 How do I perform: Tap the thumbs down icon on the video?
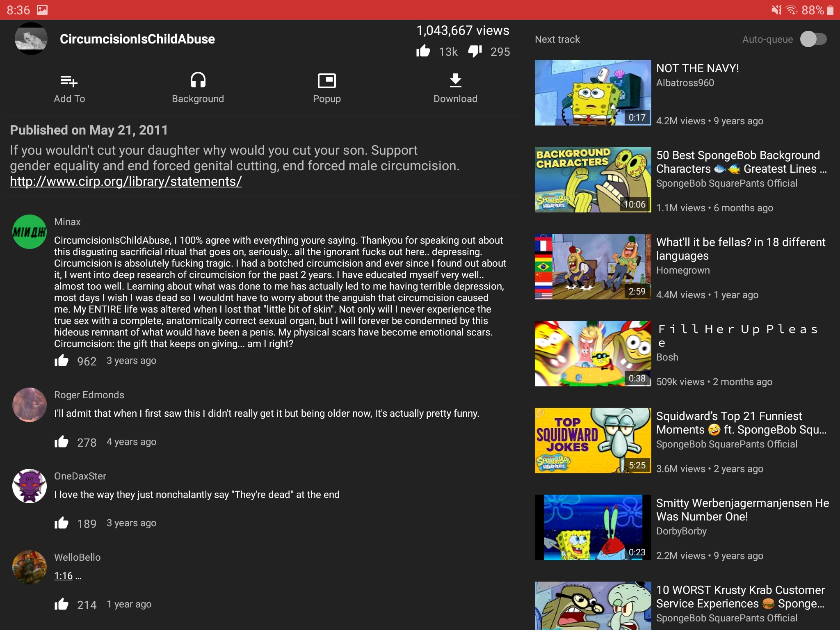point(475,51)
